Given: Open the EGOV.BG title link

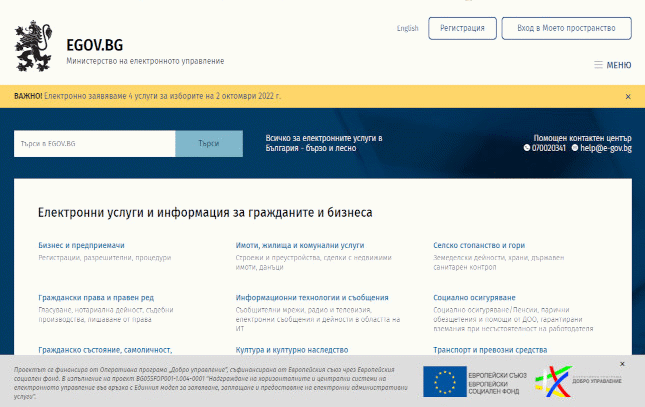Looking at the screenshot, I should pyautogui.click(x=95, y=45).
